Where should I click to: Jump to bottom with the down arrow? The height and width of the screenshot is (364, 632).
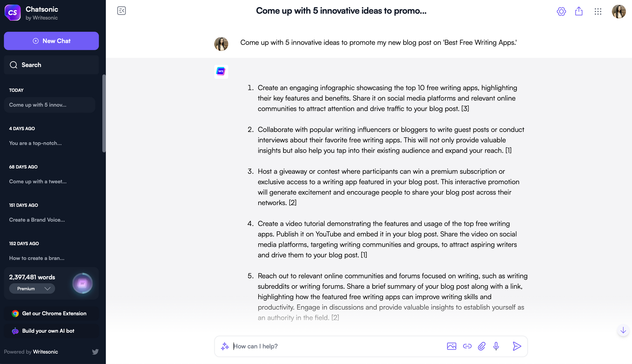point(623,331)
